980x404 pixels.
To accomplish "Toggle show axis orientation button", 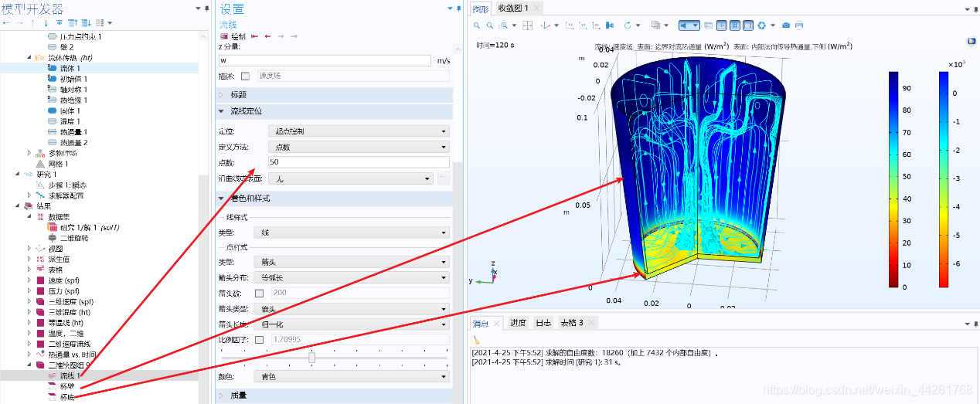I will coord(722,25).
